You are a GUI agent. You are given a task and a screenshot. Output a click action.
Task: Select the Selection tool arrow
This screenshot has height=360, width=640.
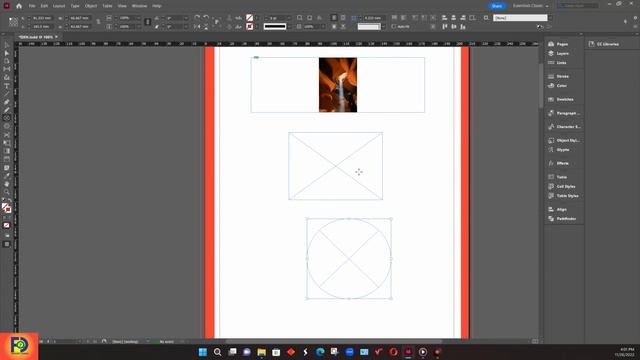point(7,45)
